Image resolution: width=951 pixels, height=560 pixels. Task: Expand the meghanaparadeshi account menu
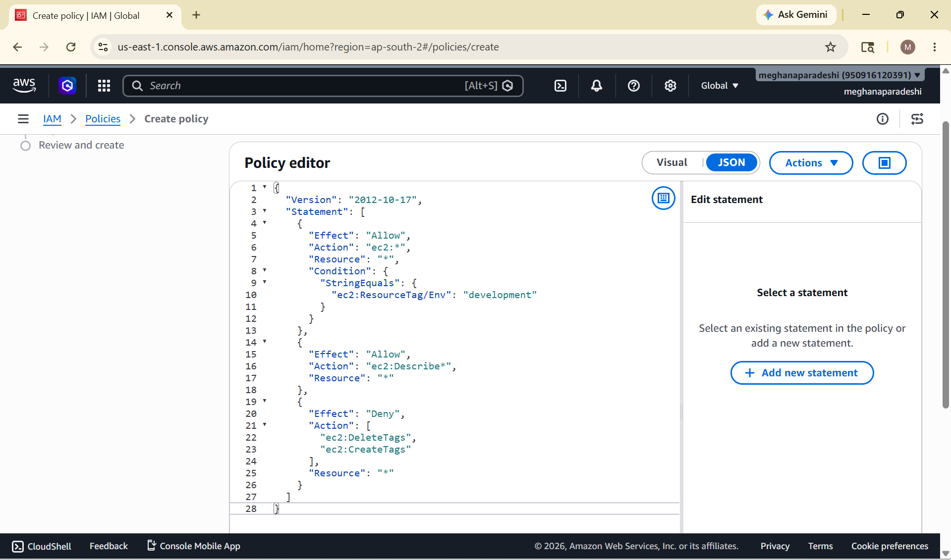point(839,75)
